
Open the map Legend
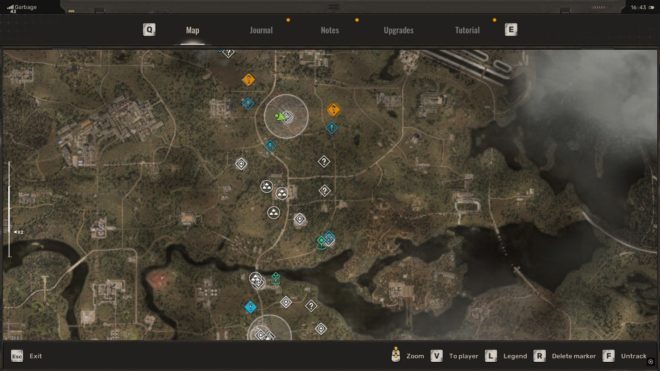(506, 356)
